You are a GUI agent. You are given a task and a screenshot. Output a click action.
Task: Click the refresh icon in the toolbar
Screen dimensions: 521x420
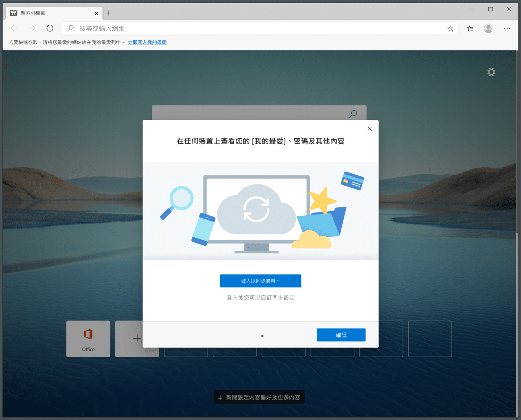[x=50, y=28]
